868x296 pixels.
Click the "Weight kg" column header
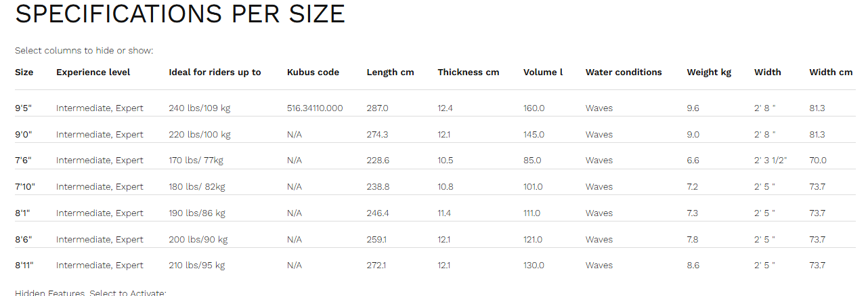(x=709, y=72)
